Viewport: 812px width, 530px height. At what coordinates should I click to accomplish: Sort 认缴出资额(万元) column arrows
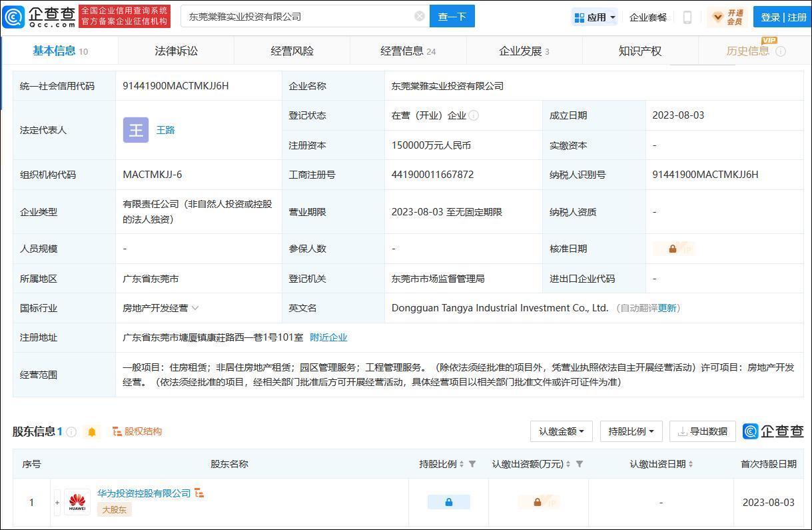click(x=569, y=464)
